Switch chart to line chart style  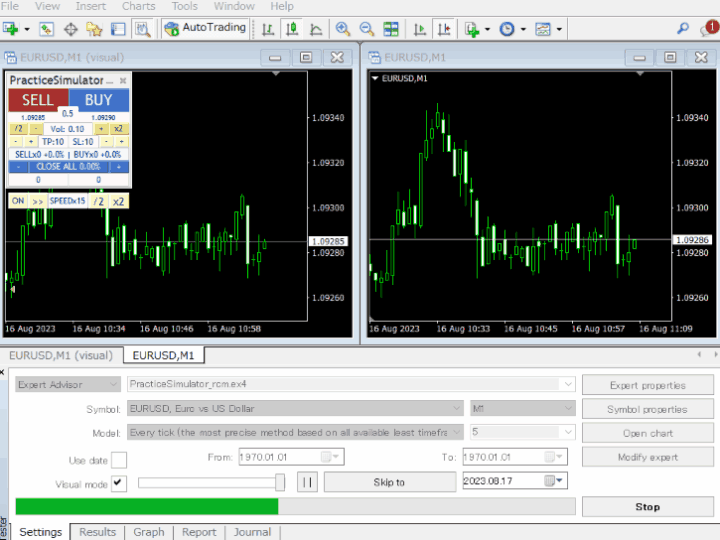click(316, 29)
